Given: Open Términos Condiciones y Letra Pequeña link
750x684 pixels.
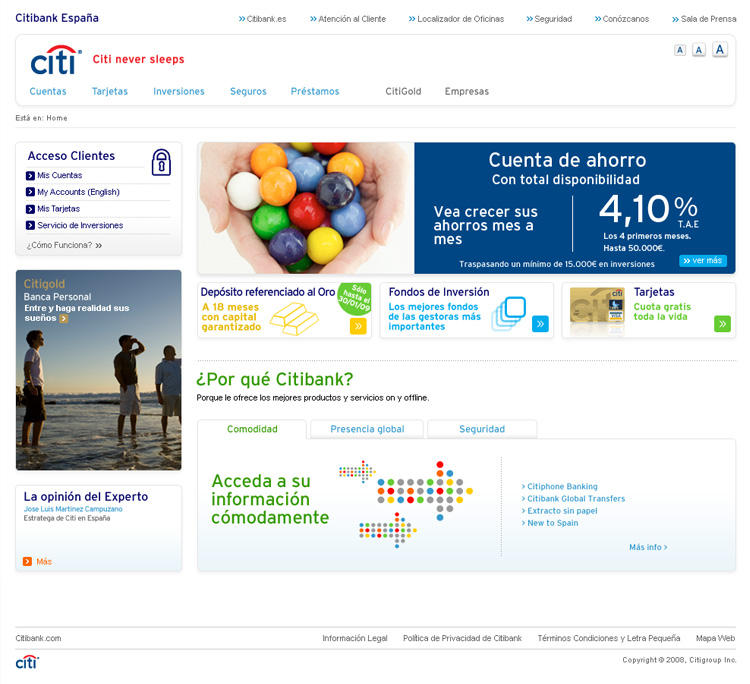Looking at the screenshot, I should coord(609,638).
